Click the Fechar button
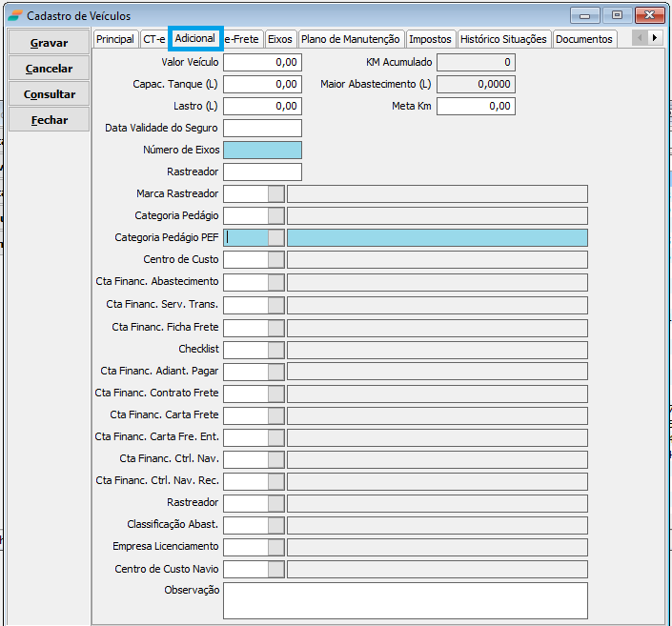672x626 pixels. (49, 120)
